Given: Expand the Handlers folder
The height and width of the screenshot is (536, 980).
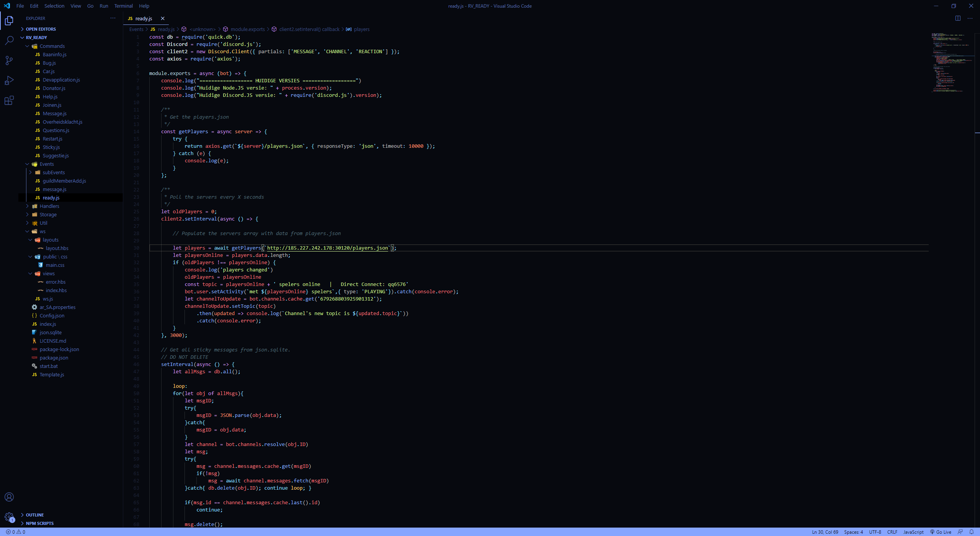Looking at the screenshot, I should tap(49, 206).
